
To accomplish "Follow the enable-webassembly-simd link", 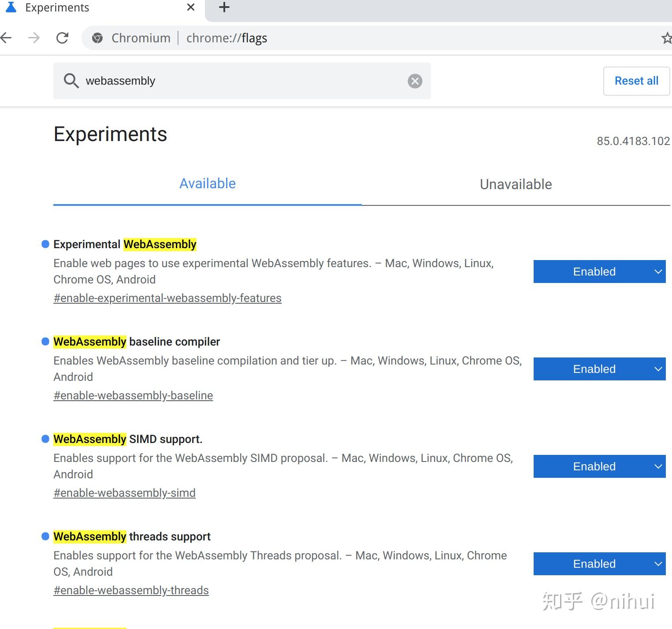I will (x=124, y=493).
